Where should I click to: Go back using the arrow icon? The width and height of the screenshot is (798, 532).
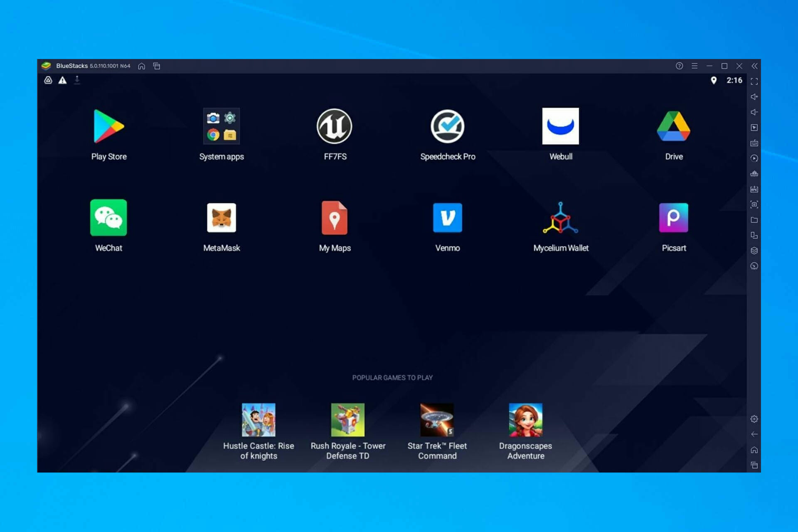(754, 434)
